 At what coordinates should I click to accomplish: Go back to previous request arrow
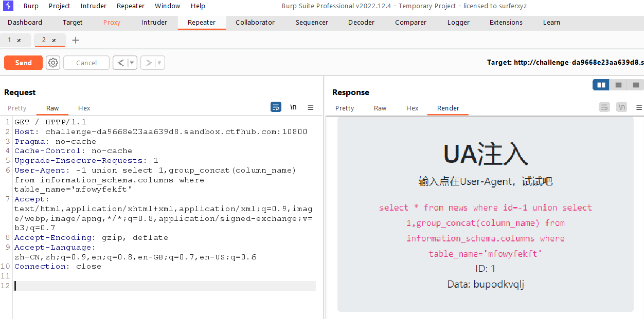click(121, 63)
